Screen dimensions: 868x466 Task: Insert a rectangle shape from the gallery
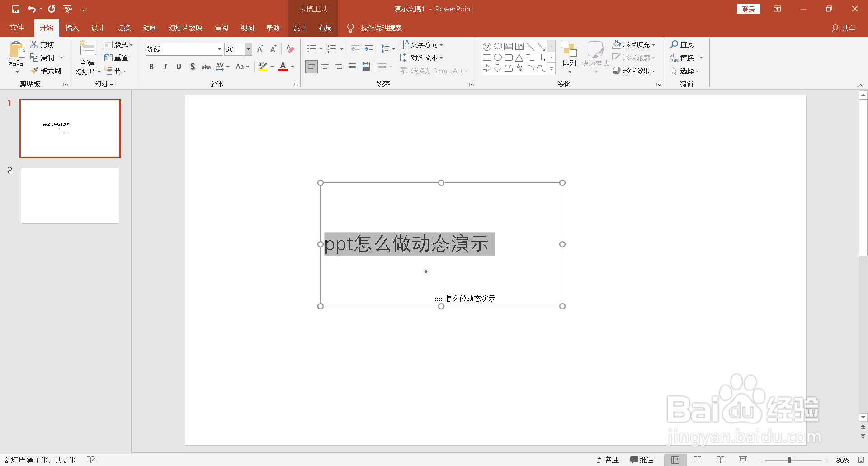(x=487, y=57)
